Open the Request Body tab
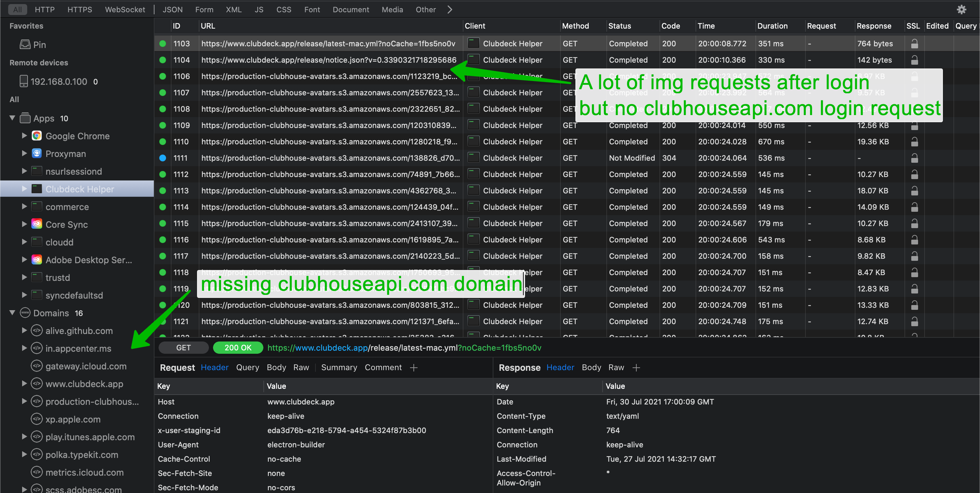The image size is (980, 493). [276, 367]
